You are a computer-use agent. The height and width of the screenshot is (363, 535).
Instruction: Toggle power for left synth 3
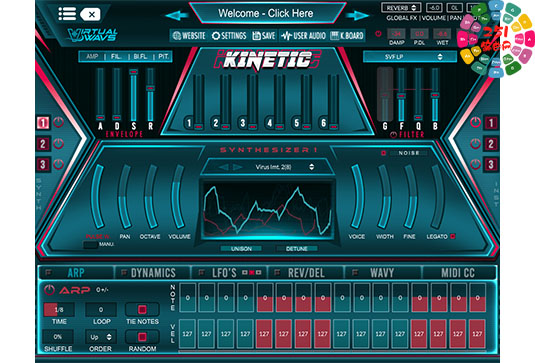59,164
